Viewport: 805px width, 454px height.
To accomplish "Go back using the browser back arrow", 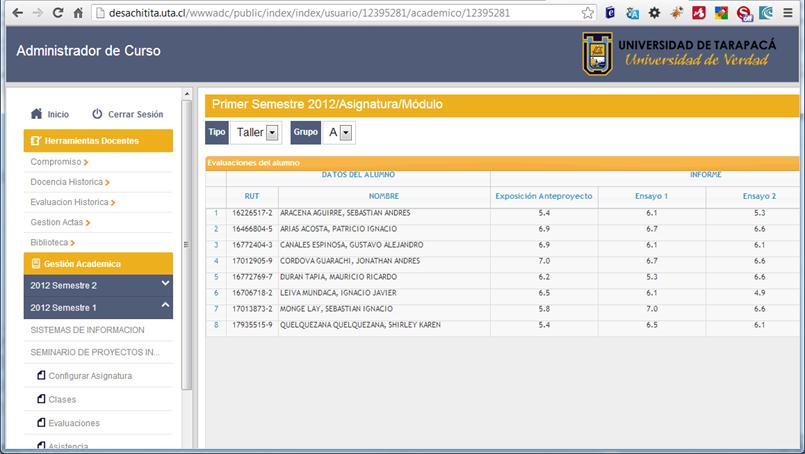I will coord(14,13).
